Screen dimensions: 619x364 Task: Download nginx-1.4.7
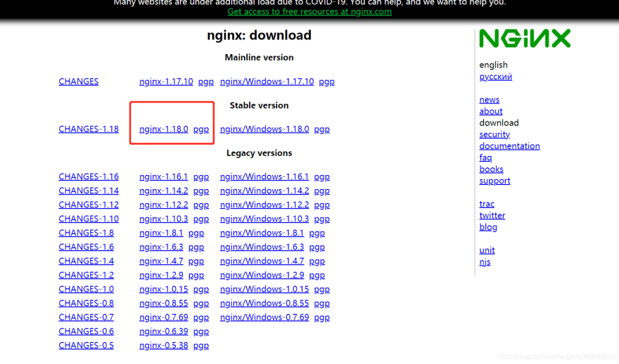162,261
